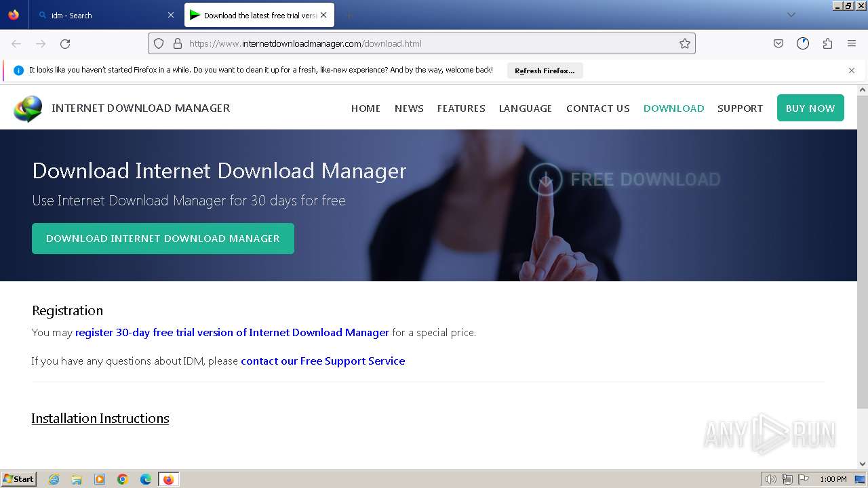The height and width of the screenshot is (488, 868).
Task: Click the Installation Instructions heading
Action: coord(100,418)
